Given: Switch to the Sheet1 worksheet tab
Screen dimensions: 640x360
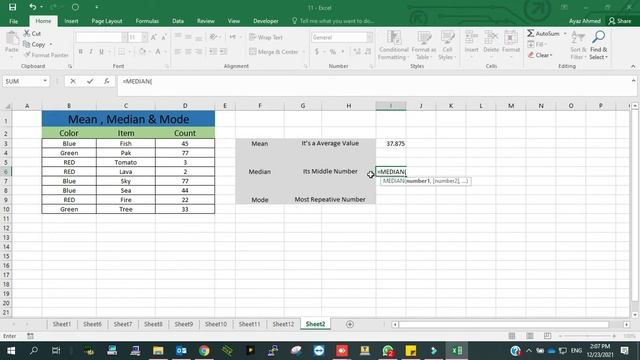Looking at the screenshot, I should point(62,324).
